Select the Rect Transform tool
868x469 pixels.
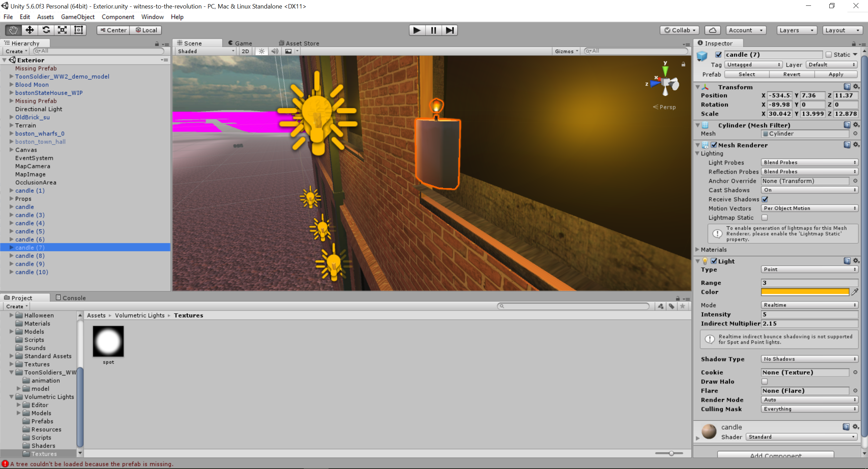tap(79, 30)
